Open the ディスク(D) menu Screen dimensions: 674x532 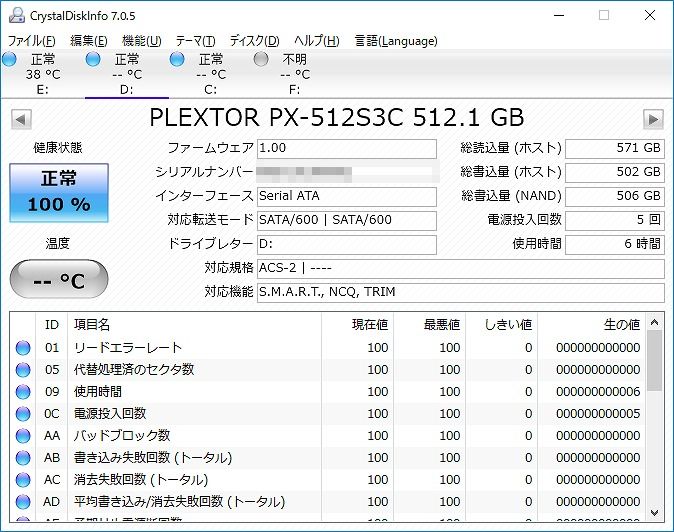[254, 41]
